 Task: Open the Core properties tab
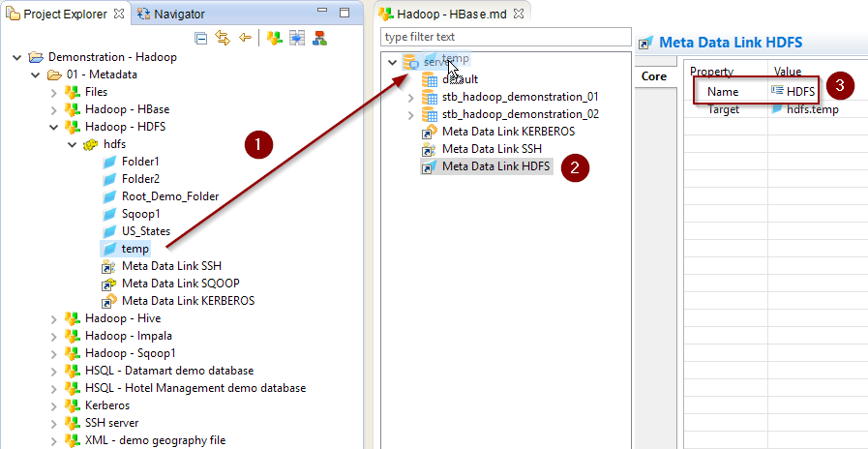tap(654, 76)
